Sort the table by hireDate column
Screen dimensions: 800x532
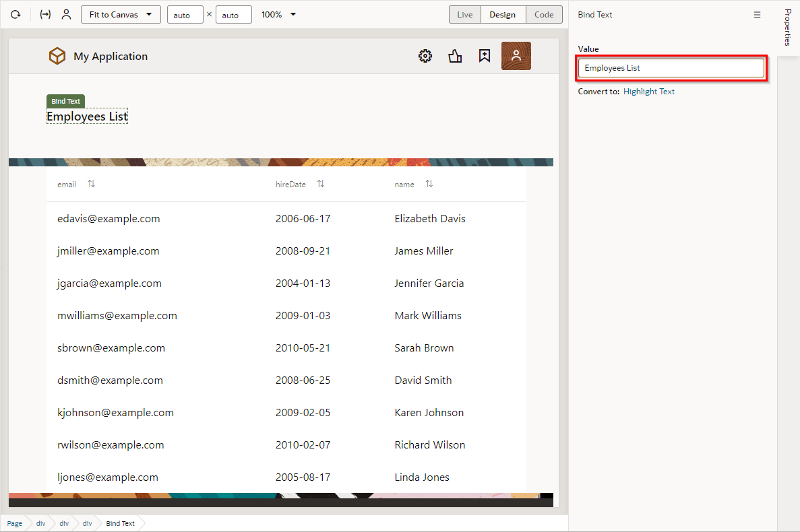pyautogui.click(x=321, y=184)
